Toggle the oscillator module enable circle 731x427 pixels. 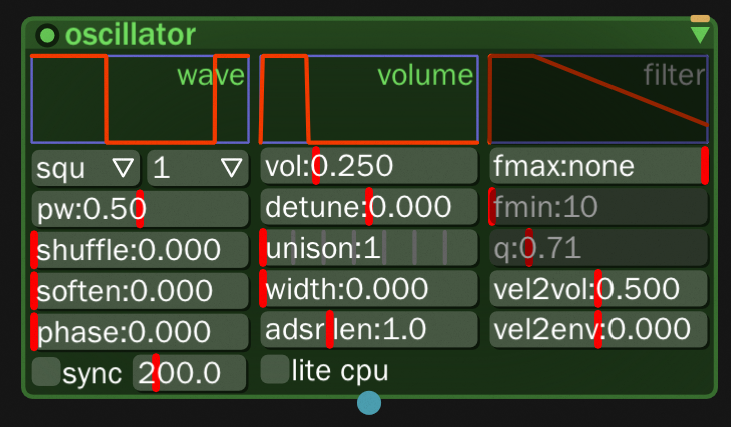(47, 36)
